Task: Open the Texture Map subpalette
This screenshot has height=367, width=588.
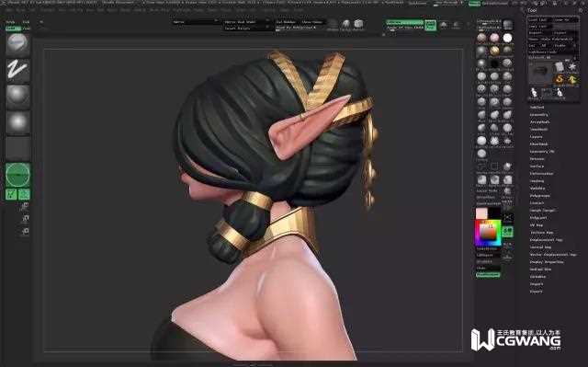Action: (541, 233)
